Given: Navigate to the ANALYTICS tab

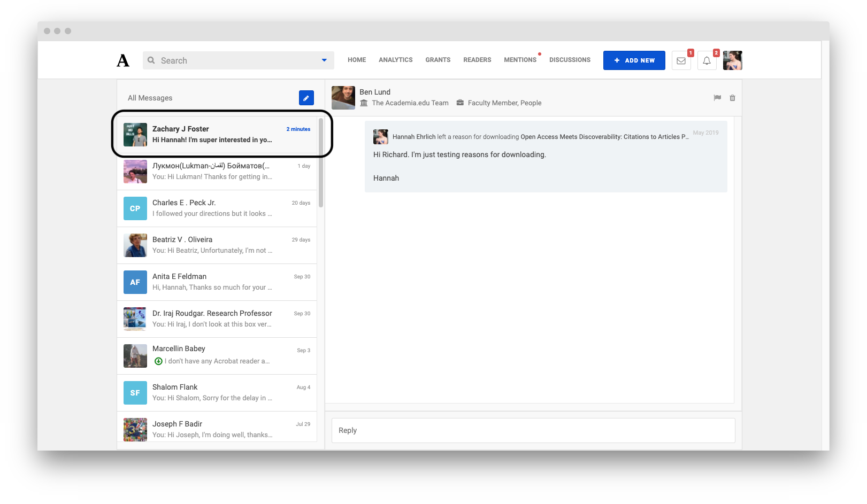Looking at the screenshot, I should (x=395, y=60).
